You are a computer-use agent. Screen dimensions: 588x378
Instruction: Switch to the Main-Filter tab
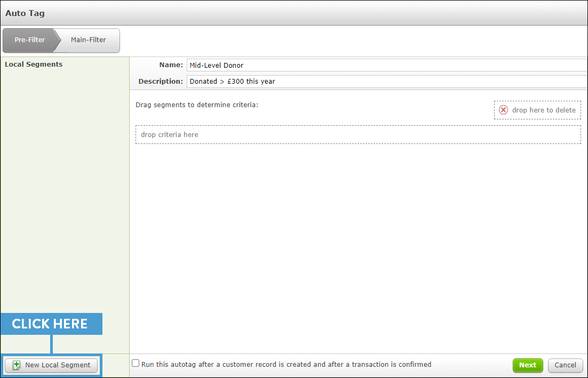[x=88, y=40]
